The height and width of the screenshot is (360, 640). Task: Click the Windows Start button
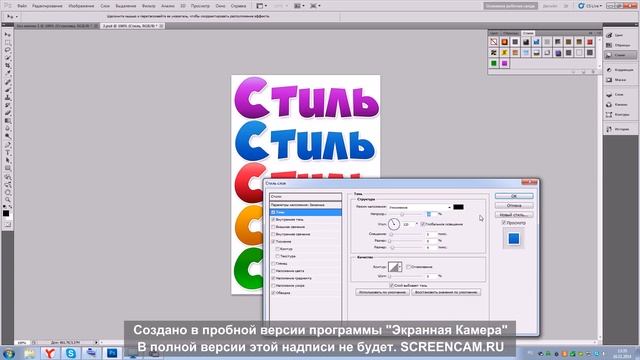click(9, 353)
